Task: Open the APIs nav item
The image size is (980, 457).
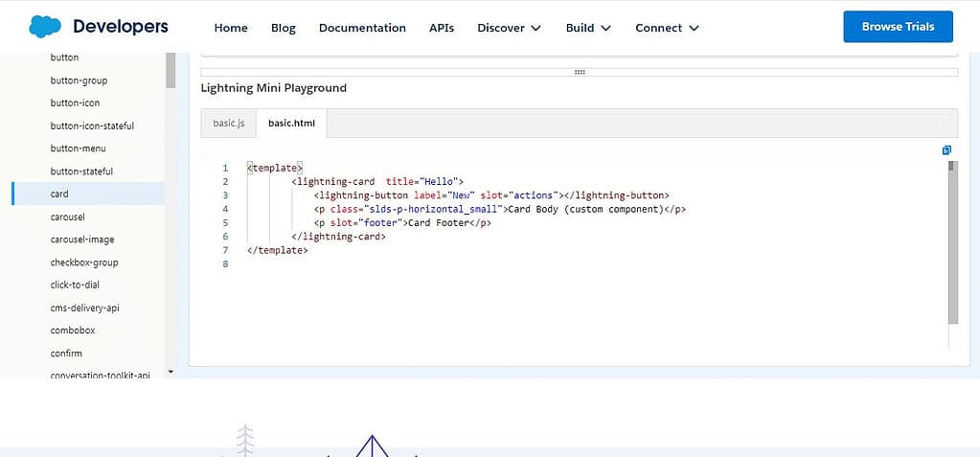Action: point(442,28)
